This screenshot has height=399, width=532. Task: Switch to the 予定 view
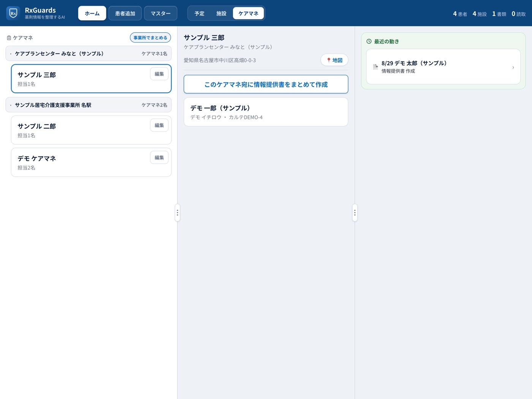pyautogui.click(x=199, y=13)
